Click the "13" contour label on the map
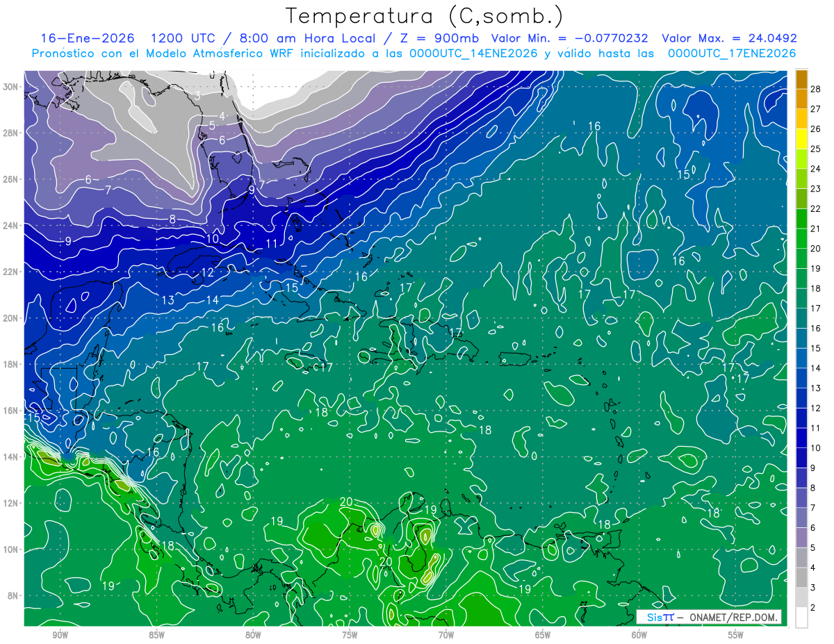Viewport: 834px width, 644px height. 167,301
